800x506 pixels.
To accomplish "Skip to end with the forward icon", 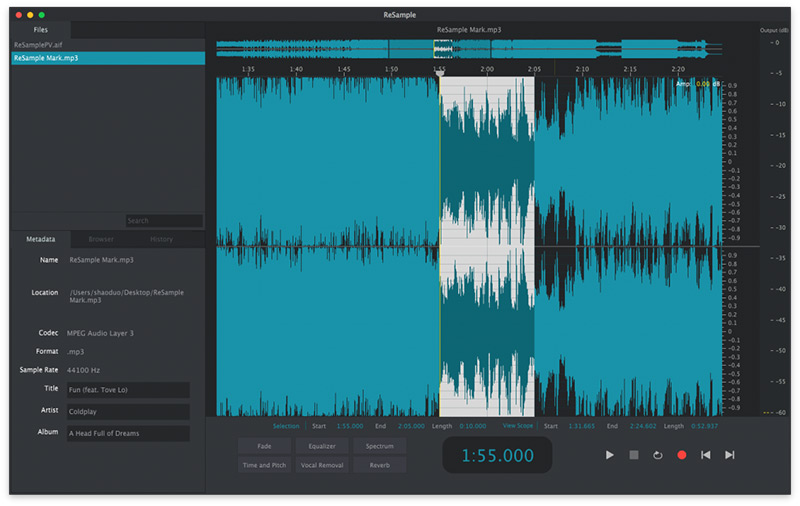I will 730,455.
